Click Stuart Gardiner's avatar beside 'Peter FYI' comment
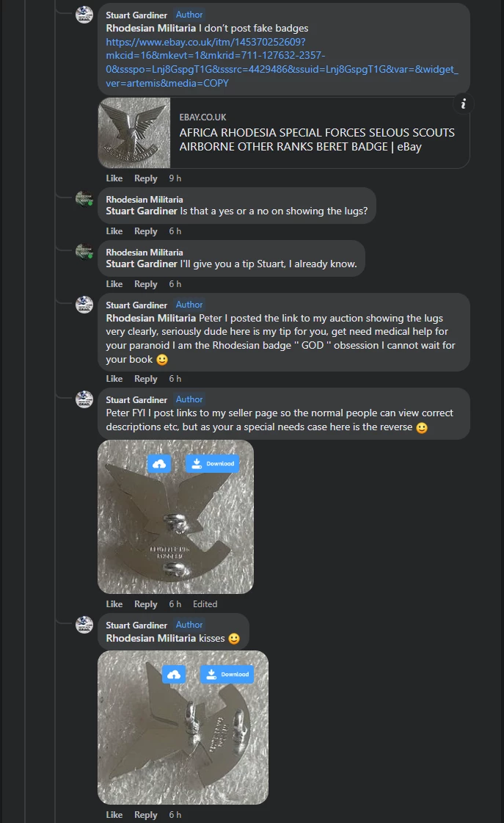The width and height of the screenshot is (504, 823). point(84,399)
